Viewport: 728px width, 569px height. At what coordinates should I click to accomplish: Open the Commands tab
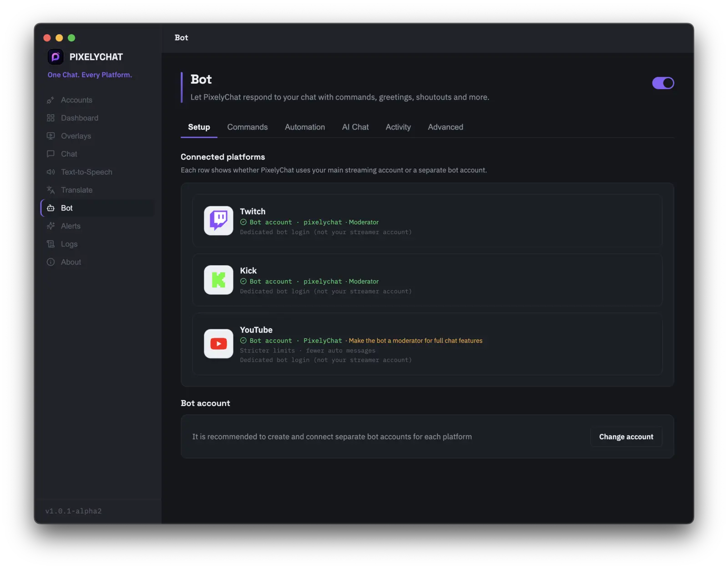(x=248, y=127)
